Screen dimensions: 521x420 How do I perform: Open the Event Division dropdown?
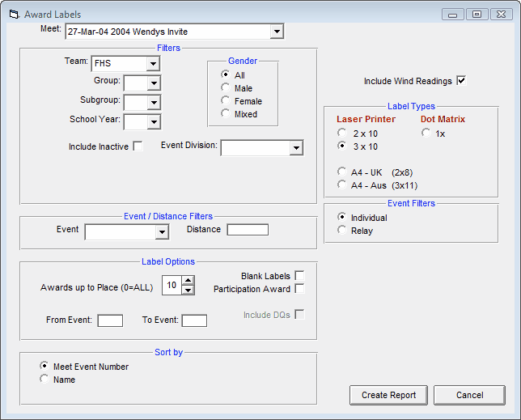[x=296, y=148]
